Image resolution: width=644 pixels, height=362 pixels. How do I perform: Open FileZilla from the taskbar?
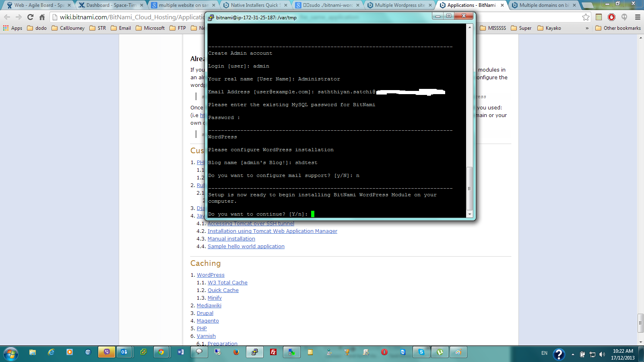[x=273, y=352]
